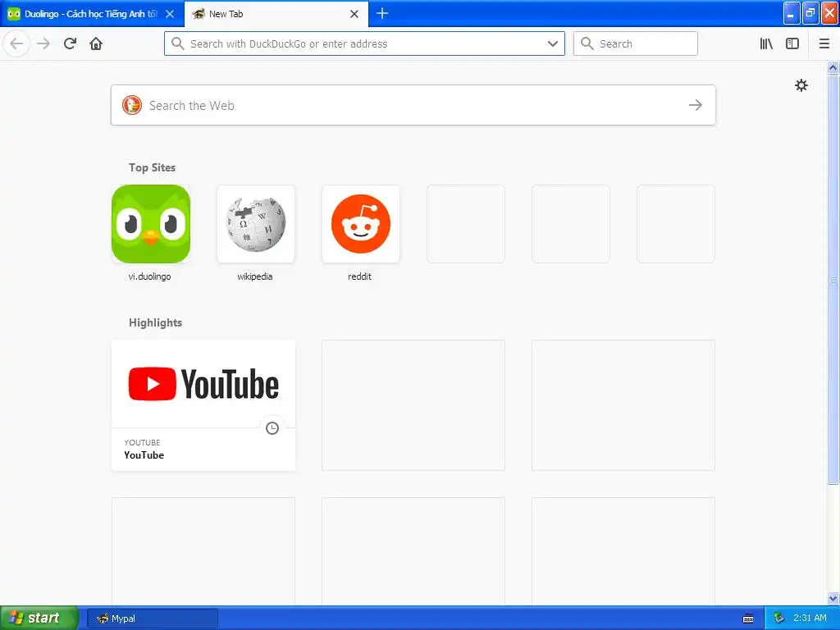This screenshot has width=840, height=630.
Task: Restore down the browser window
Action: pos(810,13)
